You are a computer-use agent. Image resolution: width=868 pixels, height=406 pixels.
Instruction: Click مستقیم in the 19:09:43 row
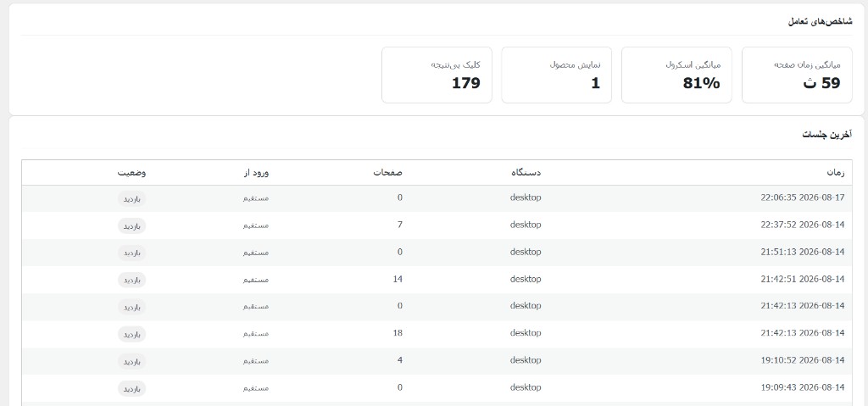(256, 388)
